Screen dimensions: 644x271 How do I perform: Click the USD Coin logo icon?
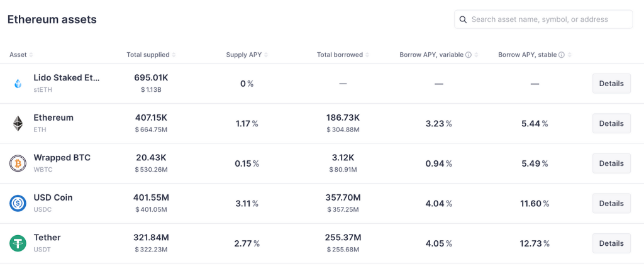(x=18, y=203)
